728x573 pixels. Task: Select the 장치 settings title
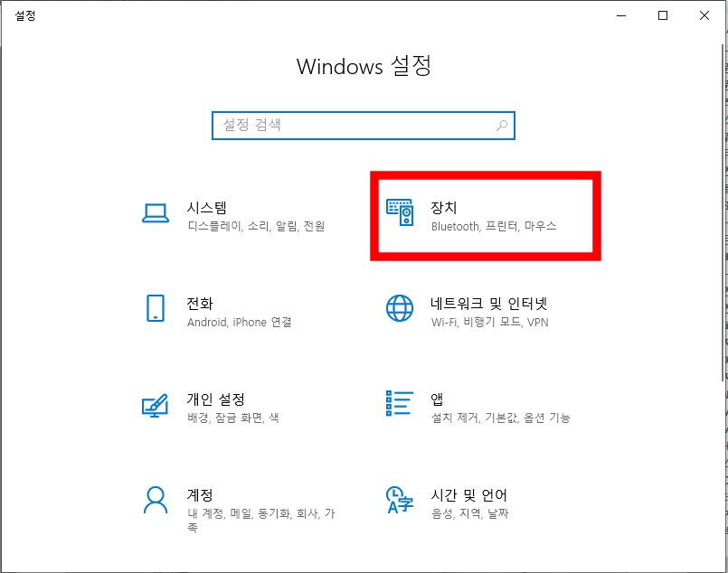pyautogui.click(x=444, y=207)
